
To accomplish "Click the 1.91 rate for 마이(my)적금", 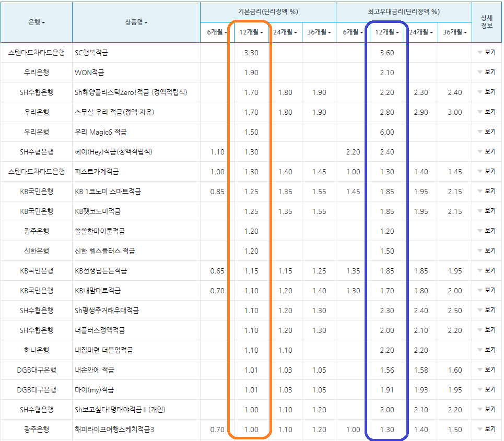I will tap(387, 390).
